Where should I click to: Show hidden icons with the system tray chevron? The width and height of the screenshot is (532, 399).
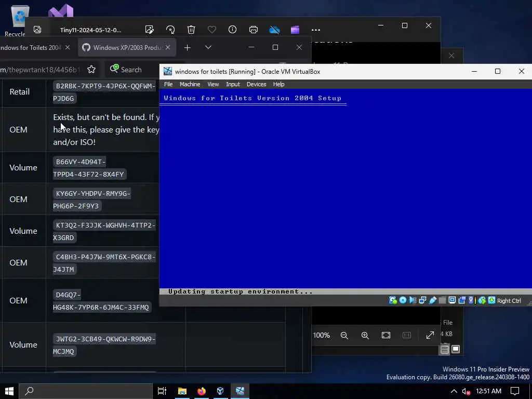[454, 391]
